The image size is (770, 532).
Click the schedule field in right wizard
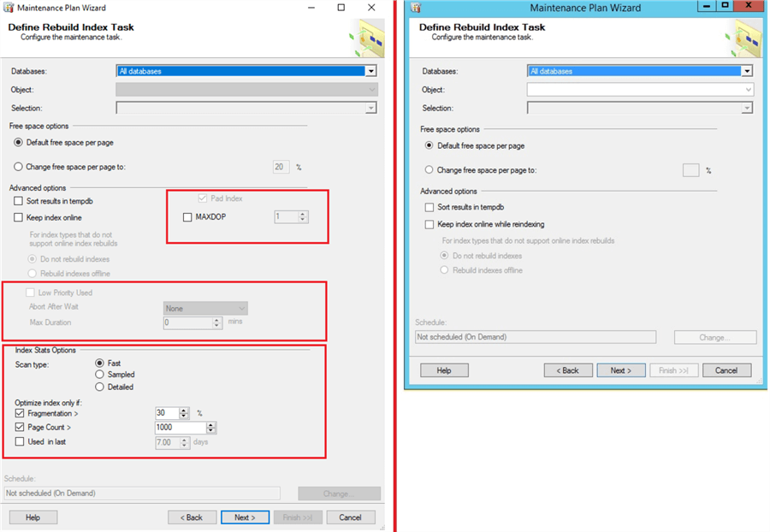tap(536, 337)
